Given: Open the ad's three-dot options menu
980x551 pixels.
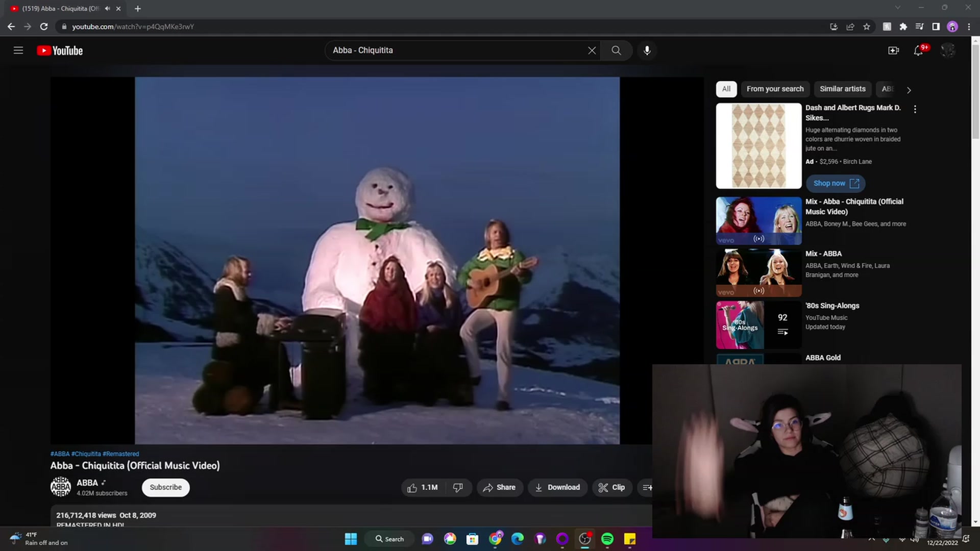Looking at the screenshot, I should [915, 109].
